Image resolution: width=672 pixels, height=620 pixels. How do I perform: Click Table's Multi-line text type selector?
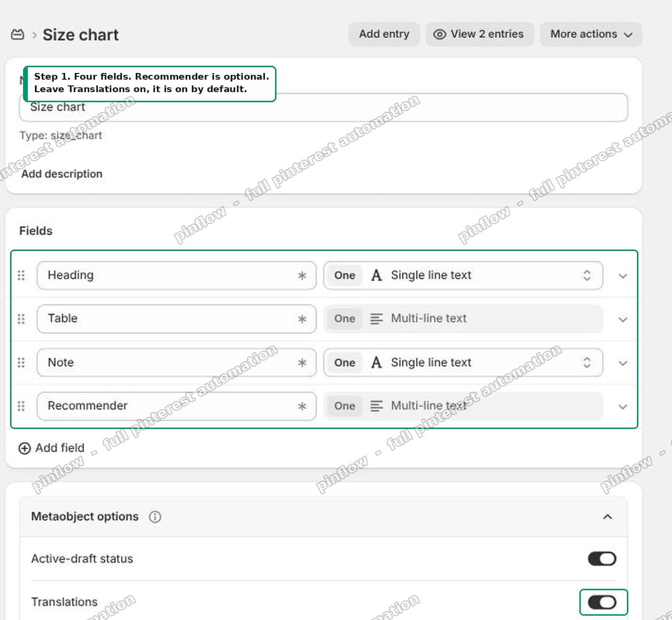(463, 319)
